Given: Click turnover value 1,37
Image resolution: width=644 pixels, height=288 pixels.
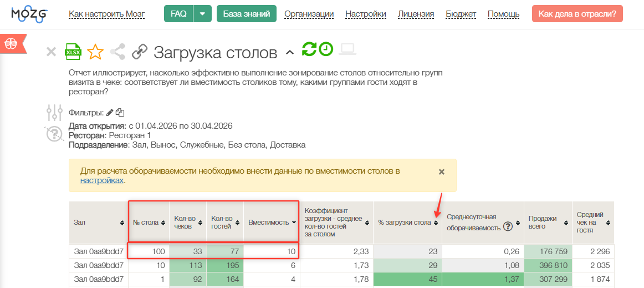Looking at the screenshot, I should pyautogui.click(x=483, y=279).
